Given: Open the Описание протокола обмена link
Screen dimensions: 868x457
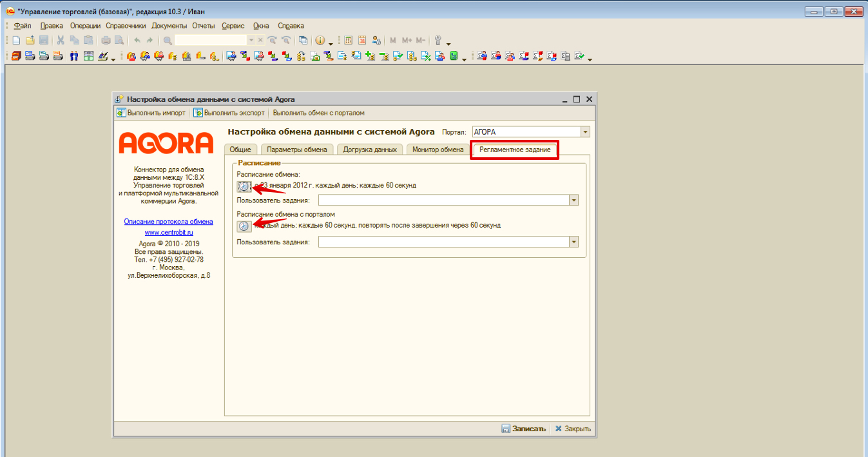Looking at the screenshot, I should point(168,222).
